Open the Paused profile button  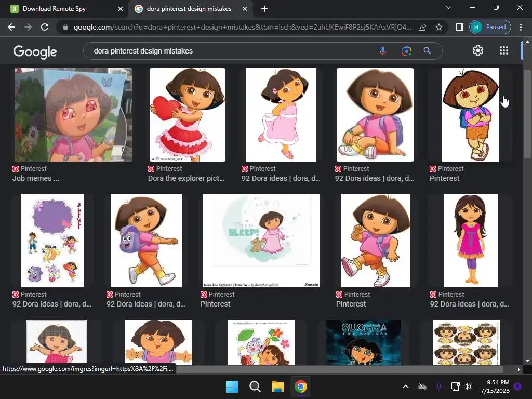point(490,27)
